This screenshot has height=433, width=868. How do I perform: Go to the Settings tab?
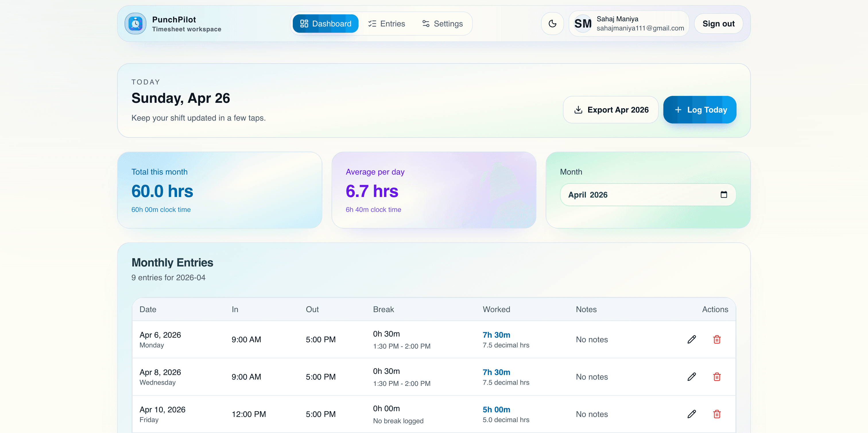pos(442,24)
